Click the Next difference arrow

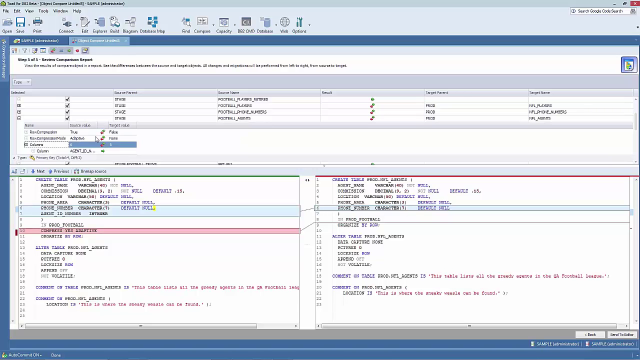point(37,171)
